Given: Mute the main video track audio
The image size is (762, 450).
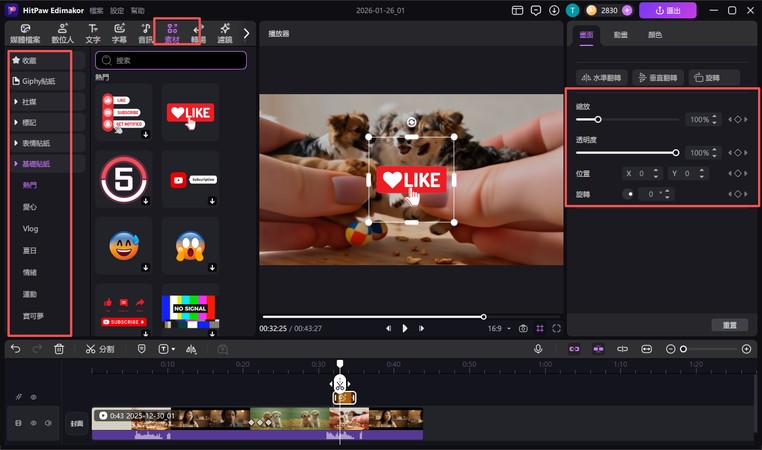Looking at the screenshot, I should 46,423.
